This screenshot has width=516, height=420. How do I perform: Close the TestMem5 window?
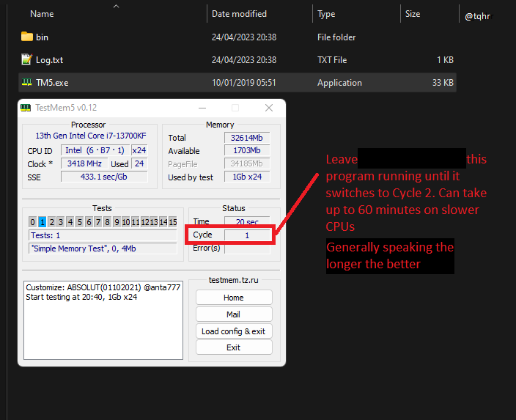tap(269, 108)
